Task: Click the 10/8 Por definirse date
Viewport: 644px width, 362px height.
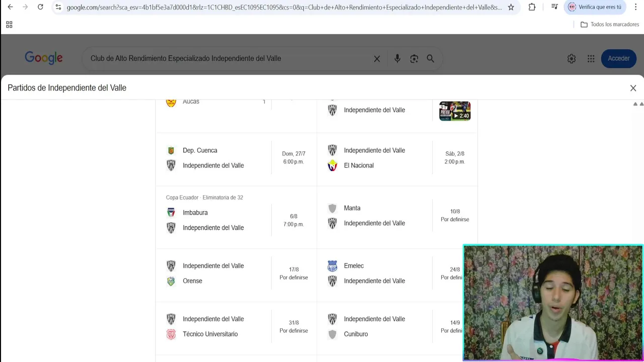Action: 455,215
